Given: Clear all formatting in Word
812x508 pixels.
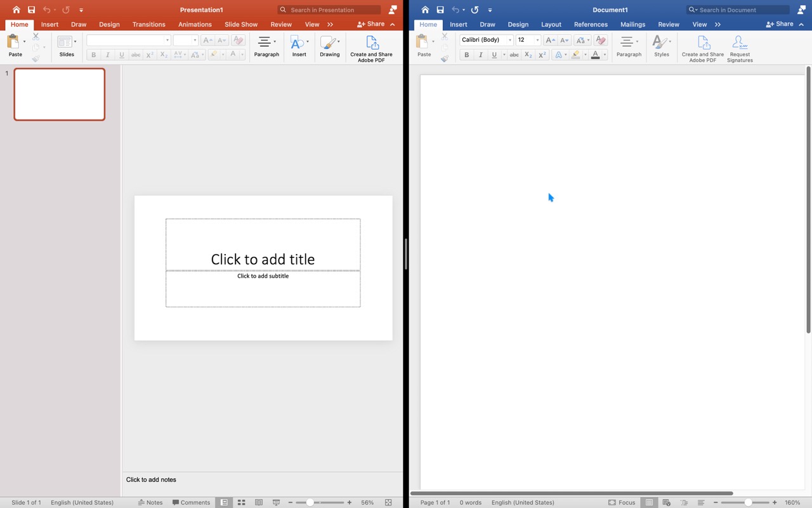Looking at the screenshot, I should pos(600,39).
